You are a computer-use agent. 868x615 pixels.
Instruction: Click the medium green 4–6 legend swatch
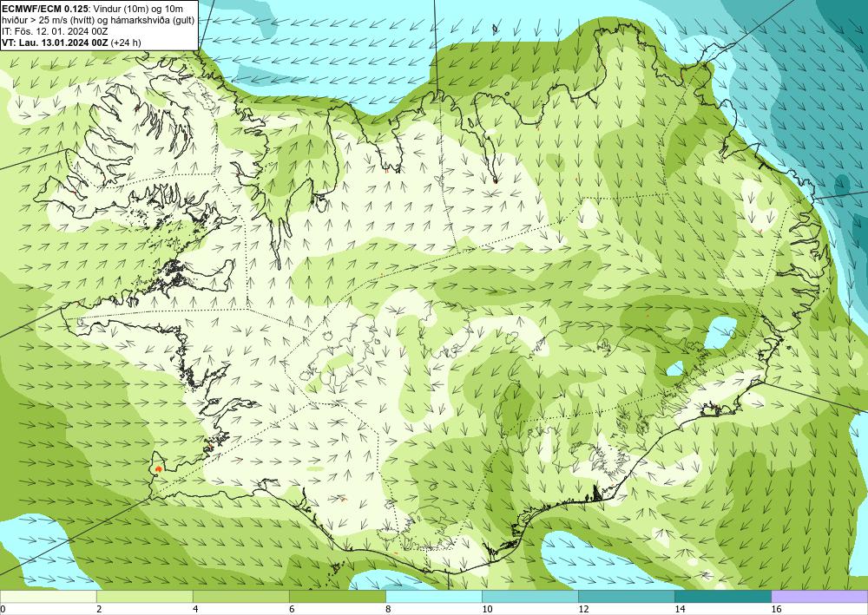click(x=240, y=597)
